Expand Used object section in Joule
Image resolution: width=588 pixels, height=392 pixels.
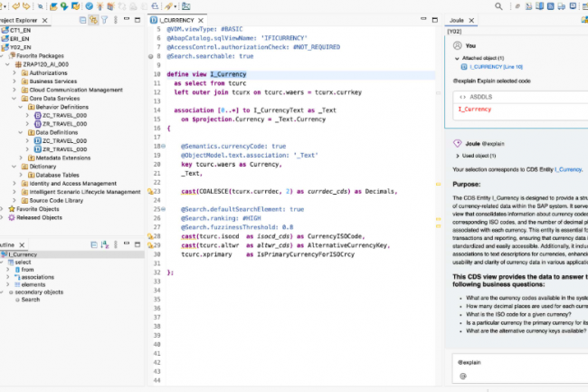pyautogui.click(x=457, y=156)
